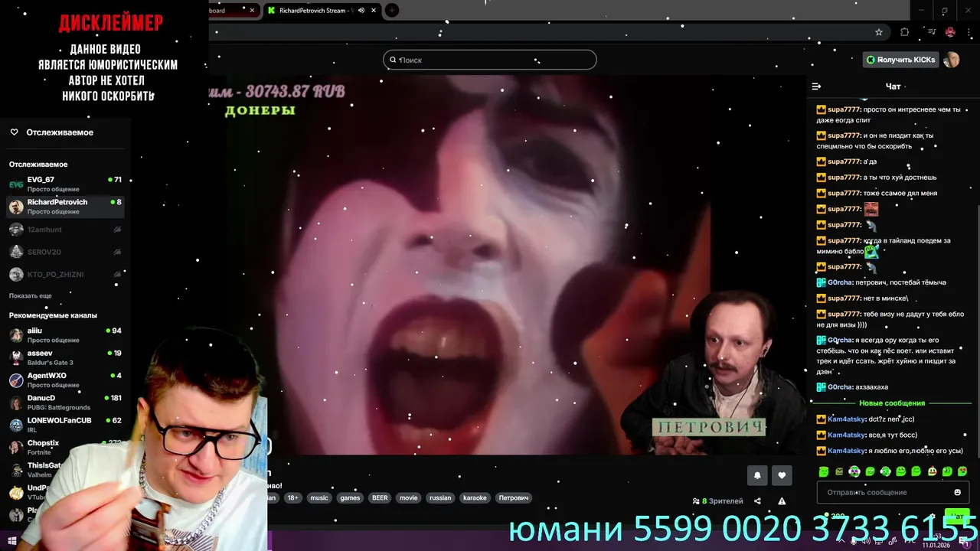Open chat settings gear icon

point(932,517)
